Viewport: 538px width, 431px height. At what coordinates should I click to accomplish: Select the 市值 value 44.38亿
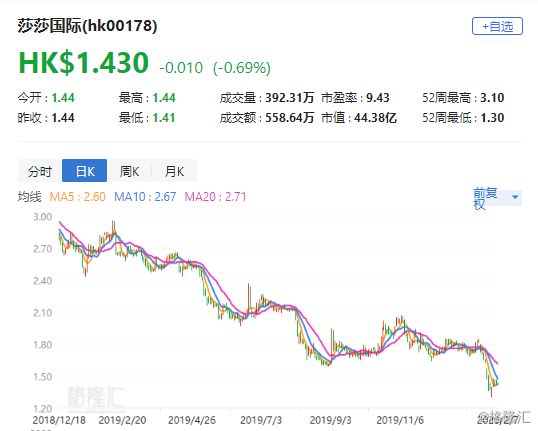click(x=375, y=118)
